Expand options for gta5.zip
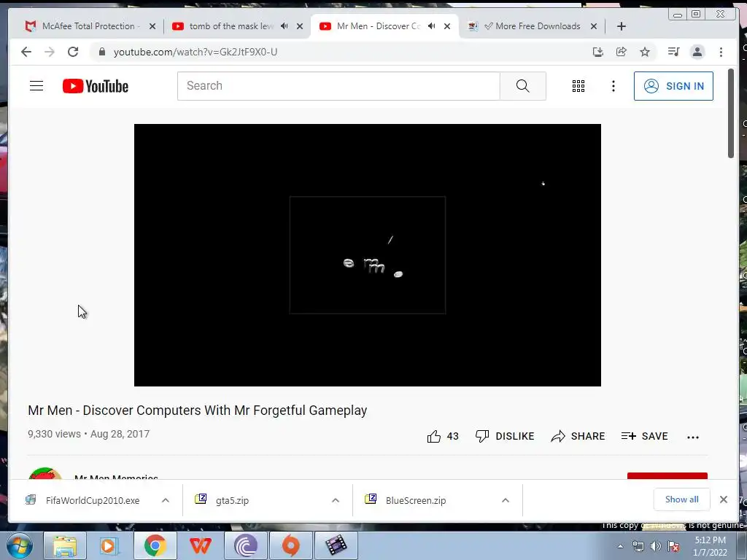 (x=336, y=500)
